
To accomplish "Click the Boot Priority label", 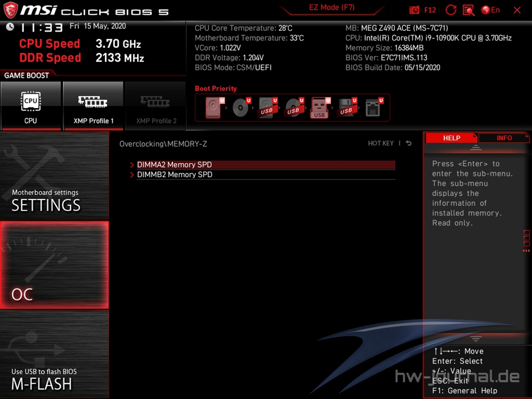I will [216, 88].
